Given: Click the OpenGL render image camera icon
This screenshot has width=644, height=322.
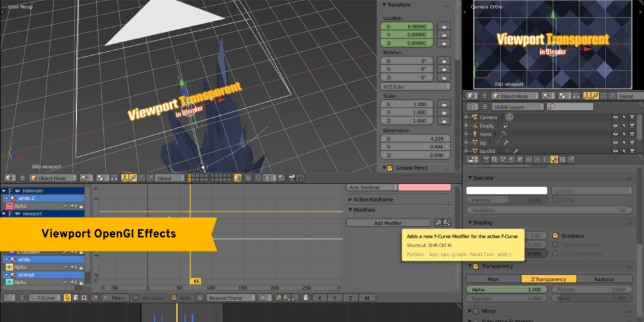Looking at the screenshot, I should coord(292,178).
